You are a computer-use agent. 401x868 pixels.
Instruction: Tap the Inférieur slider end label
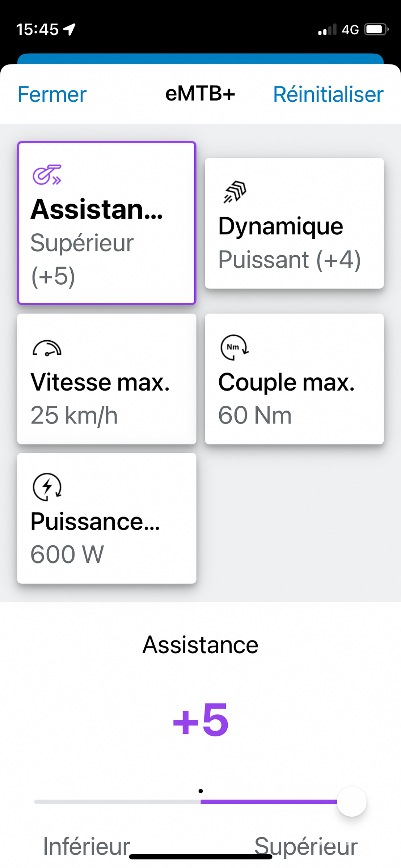(x=86, y=846)
